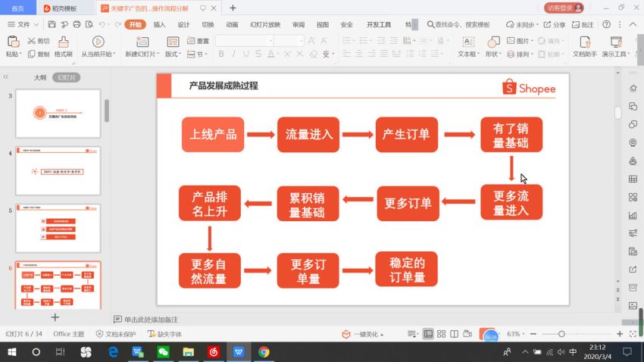
Task: Select slide 4 thumbnail
Action: (58, 170)
